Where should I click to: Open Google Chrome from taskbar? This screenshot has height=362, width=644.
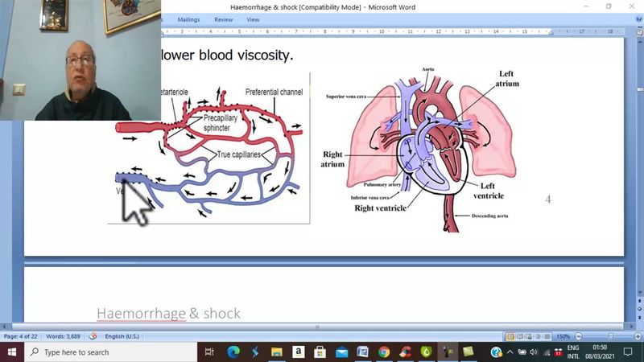pyautogui.click(x=384, y=352)
